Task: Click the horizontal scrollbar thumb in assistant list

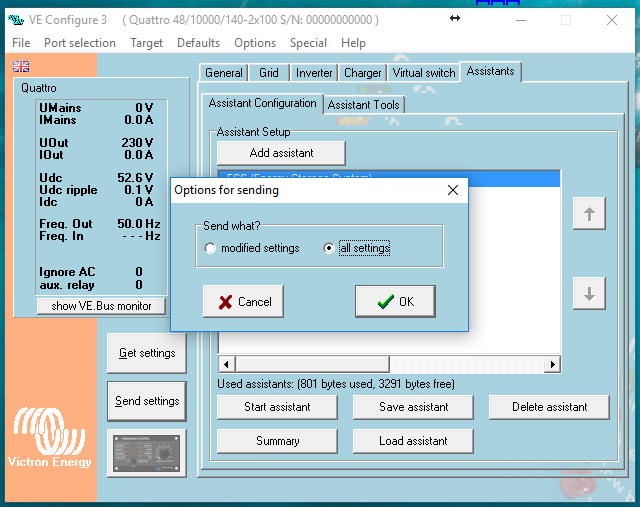Action: point(313,364)
